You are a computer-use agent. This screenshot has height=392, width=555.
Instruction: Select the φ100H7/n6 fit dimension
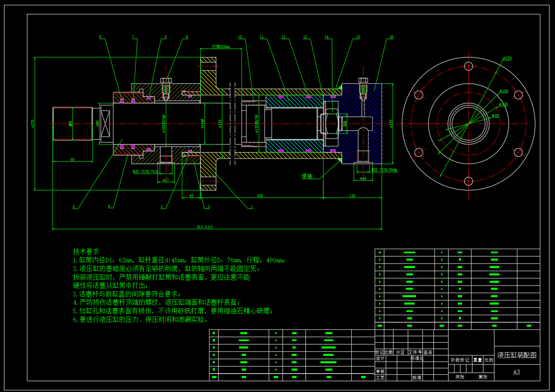pyautogui.click(x=164, y=124)
